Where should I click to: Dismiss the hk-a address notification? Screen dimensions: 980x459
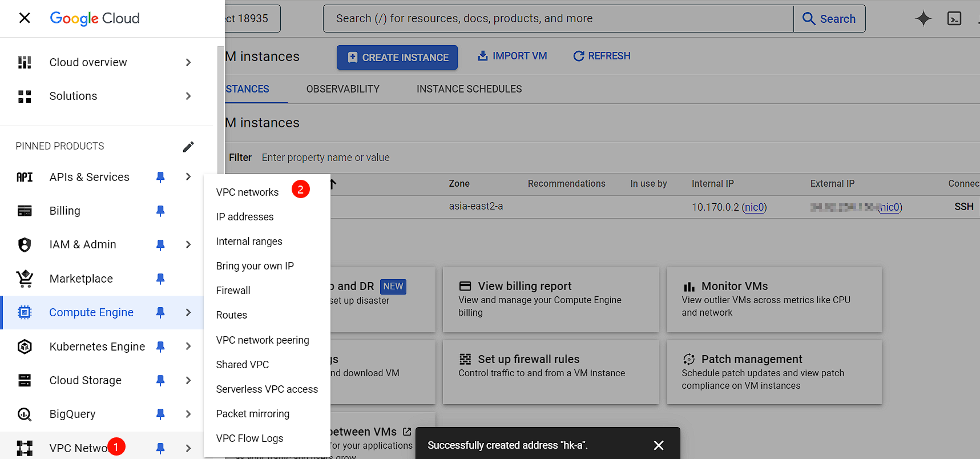[659, 445]
